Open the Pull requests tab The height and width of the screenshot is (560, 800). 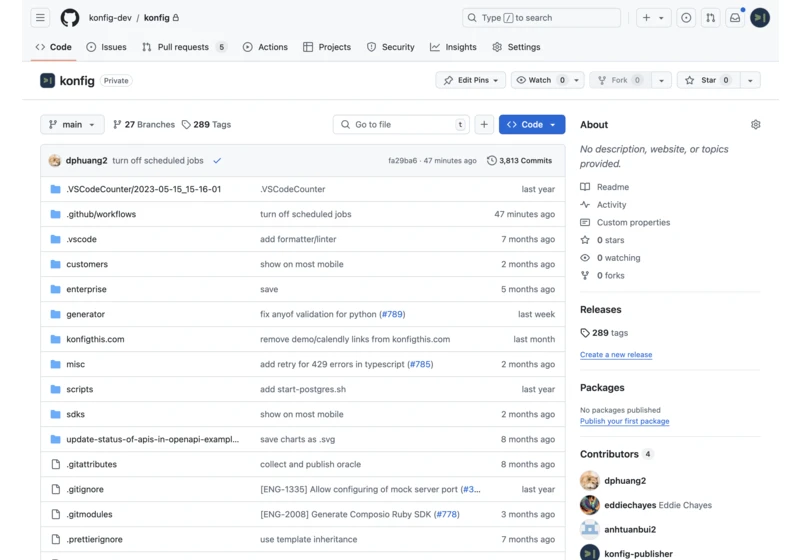point(184,47)
